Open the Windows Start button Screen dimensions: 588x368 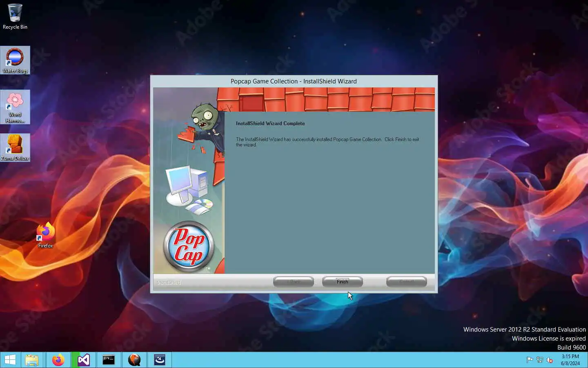(x=10, y=360)
